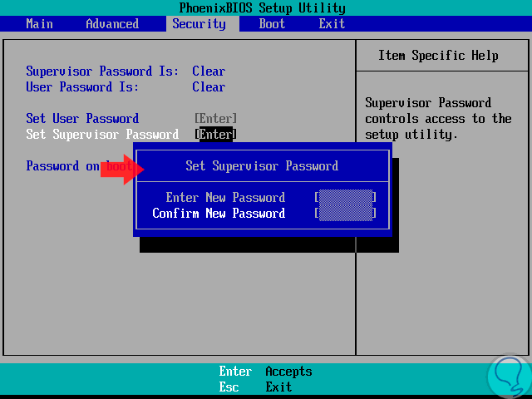
Task: Click the Set Supervisor Password option
Action: pos(102,135)
